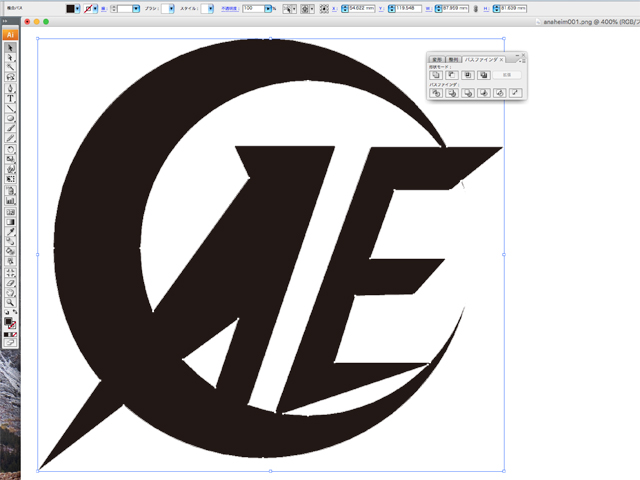Select the Direct Selection tool
Viewport: 640px width, 480px height.
click(x=10, y=58)
